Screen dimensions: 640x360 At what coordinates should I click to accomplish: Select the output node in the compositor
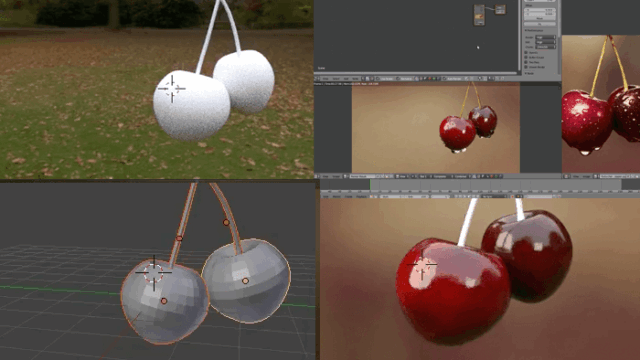[x=500, y=9]
